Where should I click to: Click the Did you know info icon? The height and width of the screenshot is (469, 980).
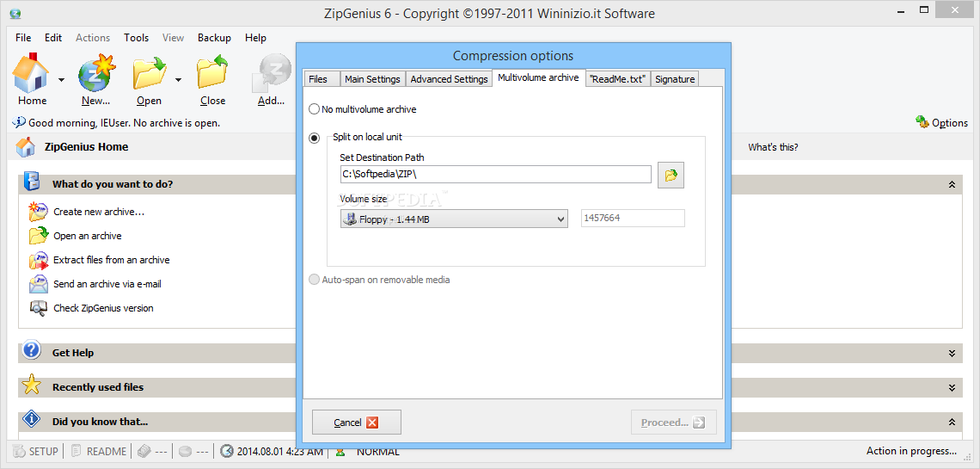point(31,419)
